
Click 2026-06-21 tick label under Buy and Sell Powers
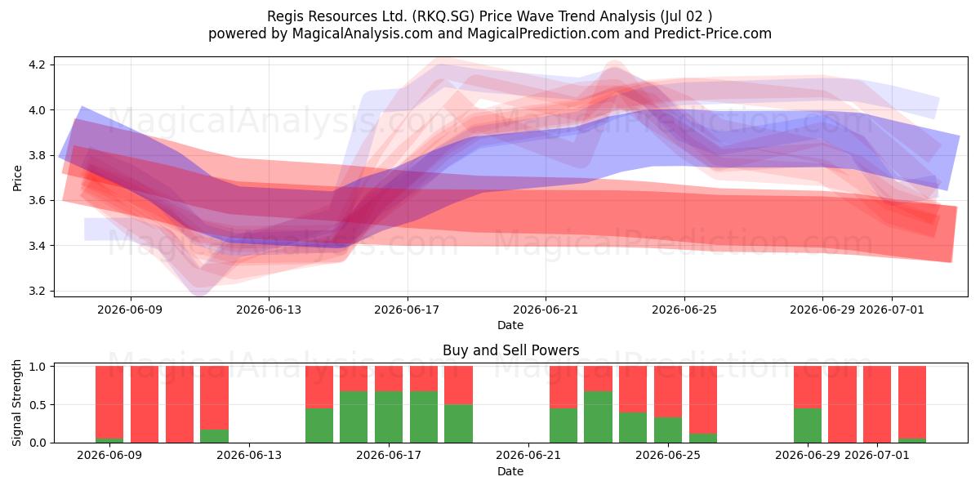point(528,456)
